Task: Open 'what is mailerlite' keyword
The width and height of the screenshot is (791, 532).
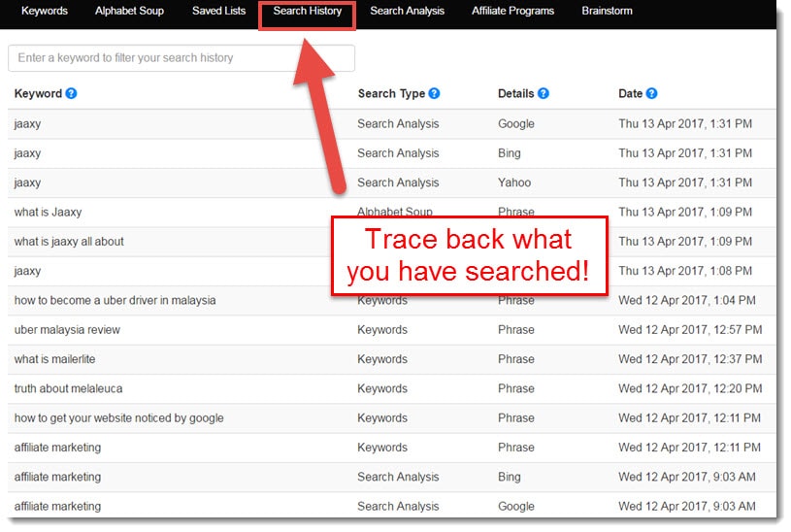Action: 54,359
